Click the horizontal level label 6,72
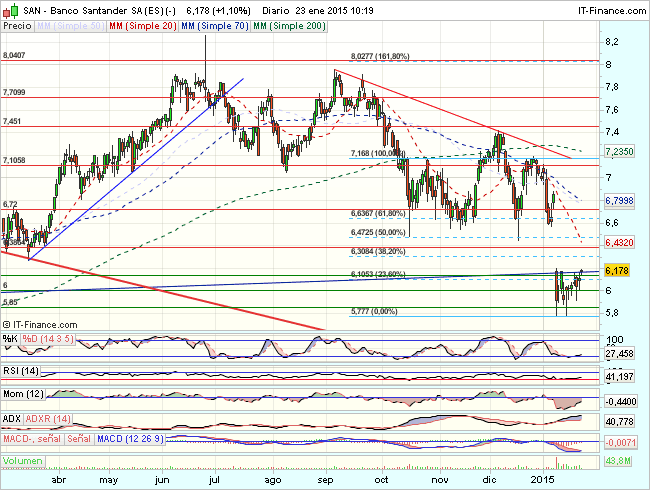Viewport: 650px width, 490px height. (x=10, y=204)
